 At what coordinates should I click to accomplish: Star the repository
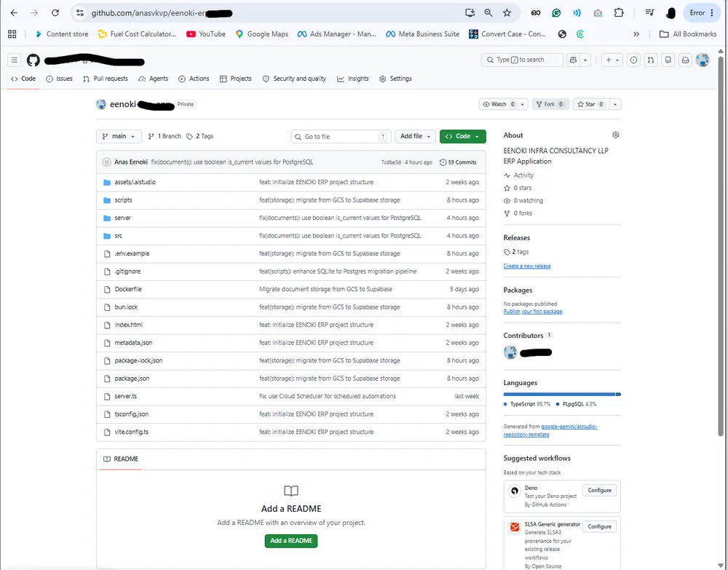tap(591, 104)
